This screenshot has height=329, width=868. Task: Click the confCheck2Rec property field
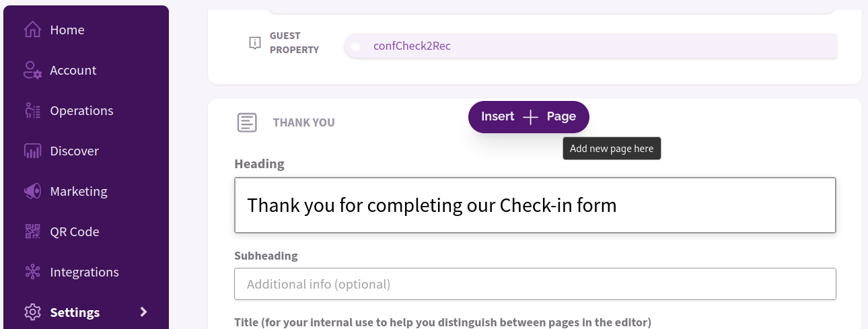point(590,46)
